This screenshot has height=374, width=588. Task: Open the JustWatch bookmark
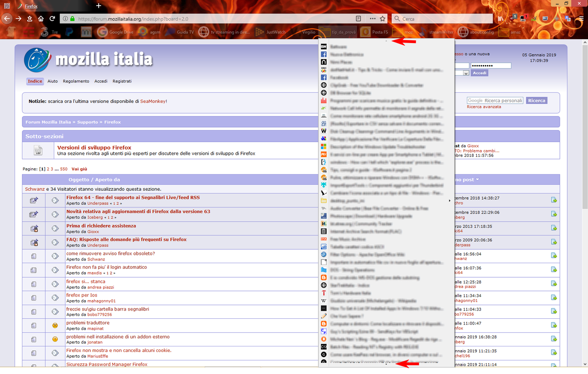[271, 32]
